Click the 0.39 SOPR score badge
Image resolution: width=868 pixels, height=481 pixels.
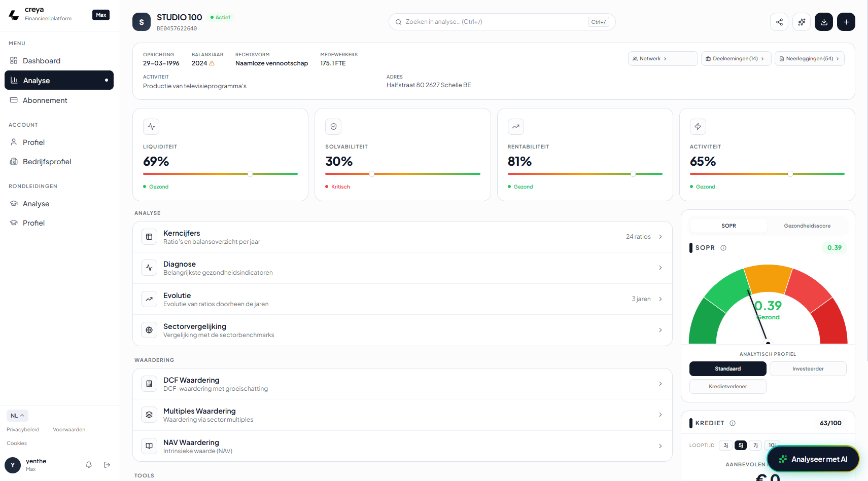tap(834, 248)
